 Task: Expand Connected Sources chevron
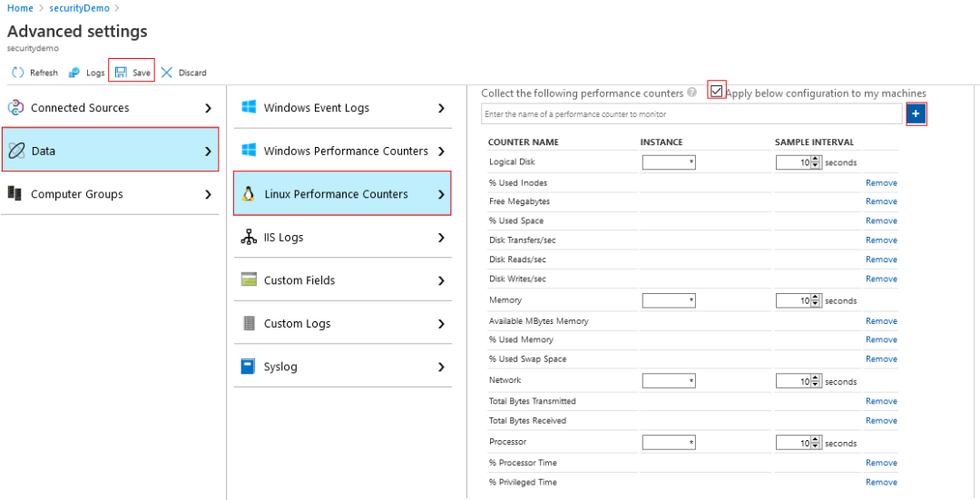[x=208, y=108]
